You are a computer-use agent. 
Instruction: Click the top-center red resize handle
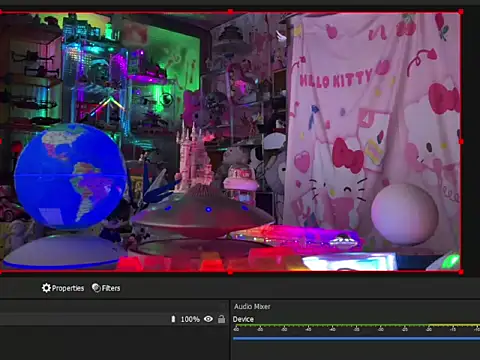(230, 12)
